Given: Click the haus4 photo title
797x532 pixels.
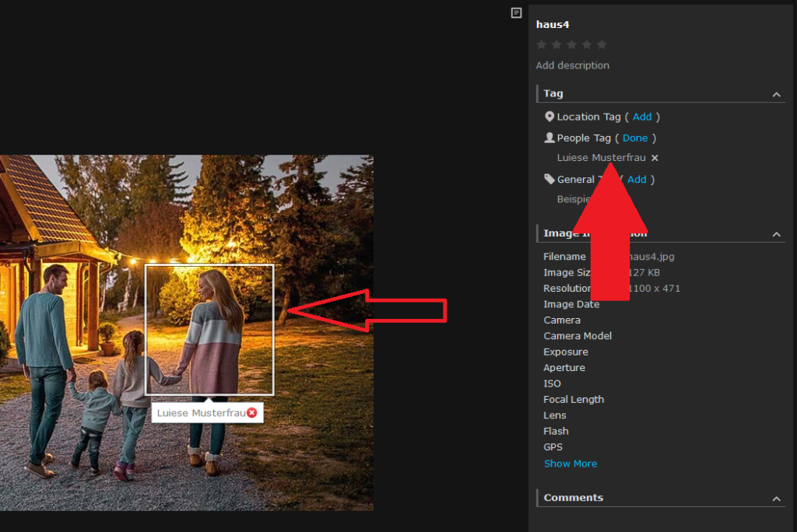Looking at the screenshot, I should pos(553,25).
